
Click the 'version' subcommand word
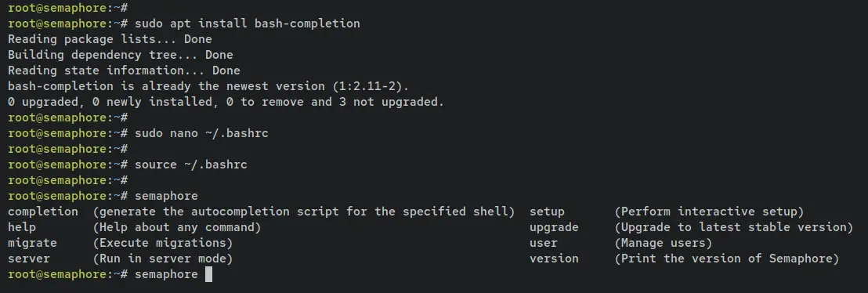pyautogui.click(x=554, y=258)
